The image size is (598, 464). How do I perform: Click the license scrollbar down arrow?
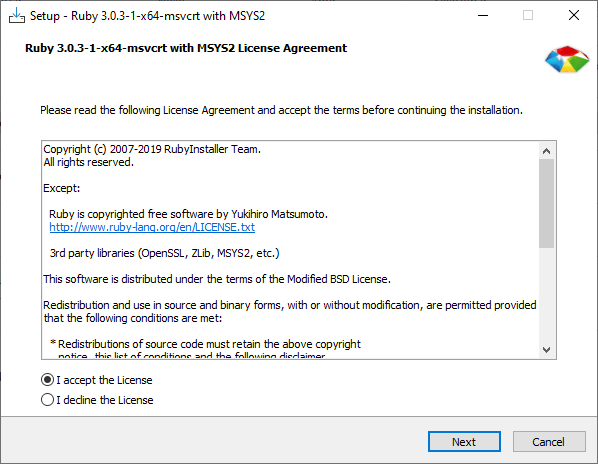pos(547,350)
